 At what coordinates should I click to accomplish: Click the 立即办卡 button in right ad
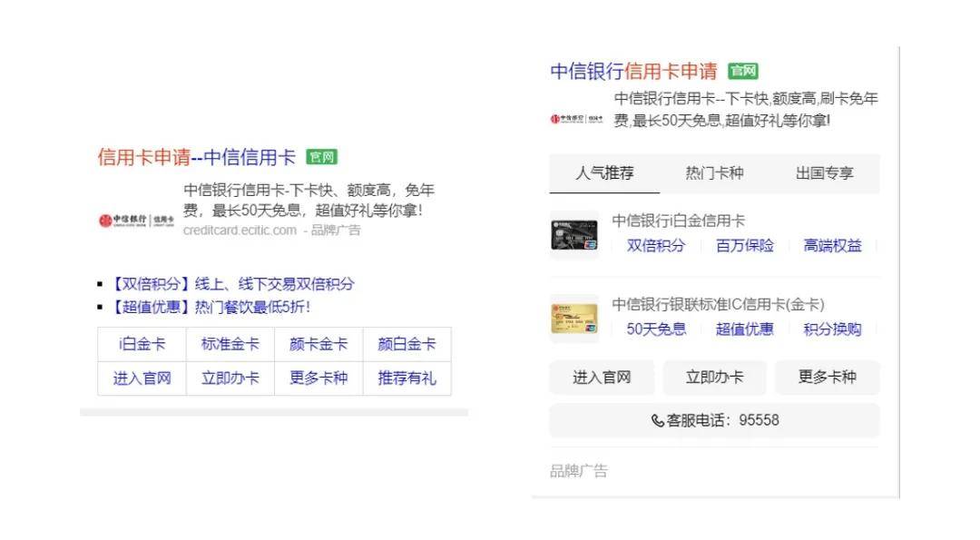coord(714,378)
